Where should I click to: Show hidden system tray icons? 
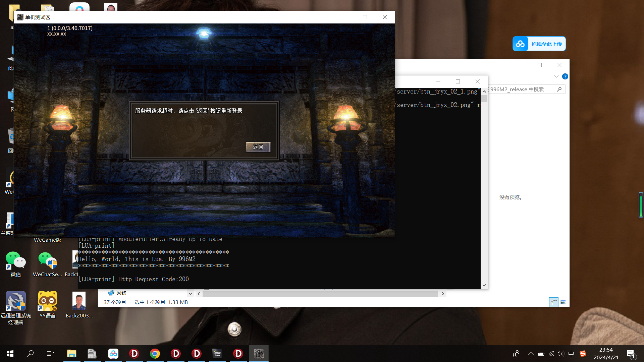coord(531,354)
